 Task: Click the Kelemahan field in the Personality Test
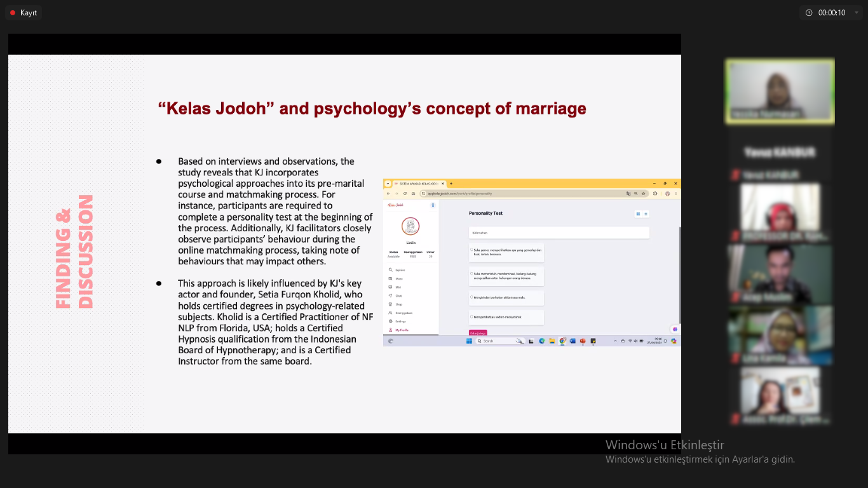pos(559,233)
